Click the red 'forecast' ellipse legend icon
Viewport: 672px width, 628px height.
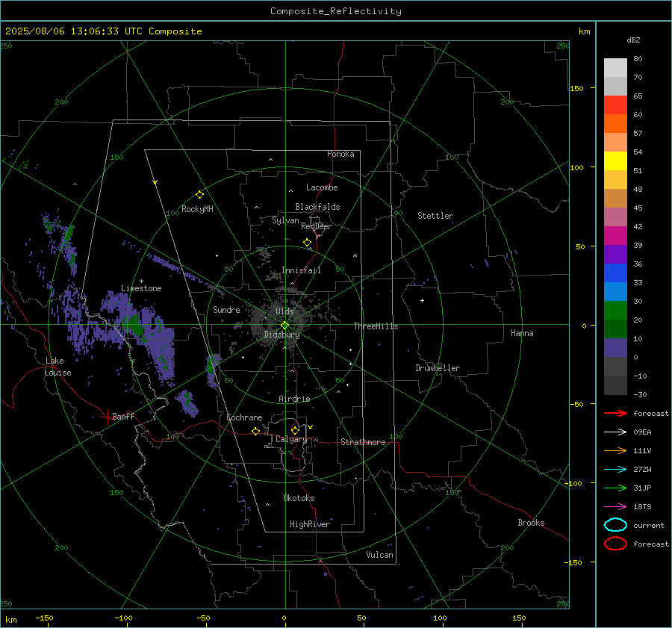[x=615, y=544]
